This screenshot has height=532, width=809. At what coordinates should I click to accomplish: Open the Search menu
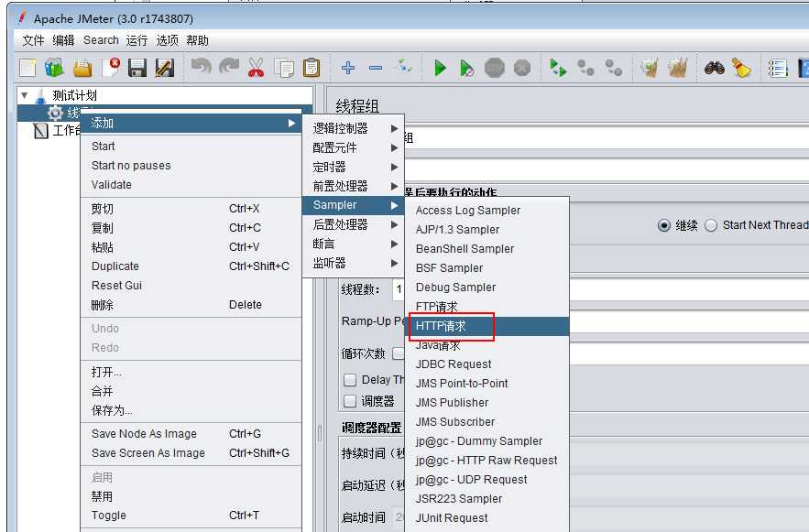coord(101,40)
